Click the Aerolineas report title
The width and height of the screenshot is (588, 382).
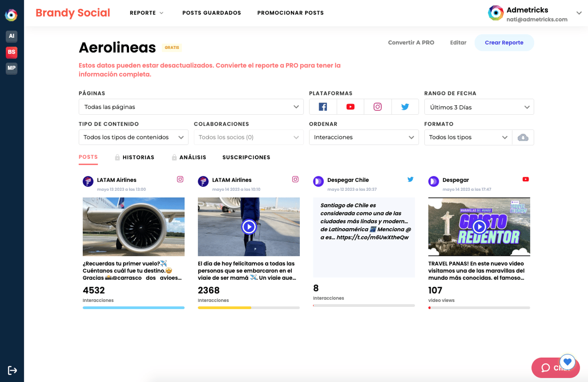click(x=117, y=47)
